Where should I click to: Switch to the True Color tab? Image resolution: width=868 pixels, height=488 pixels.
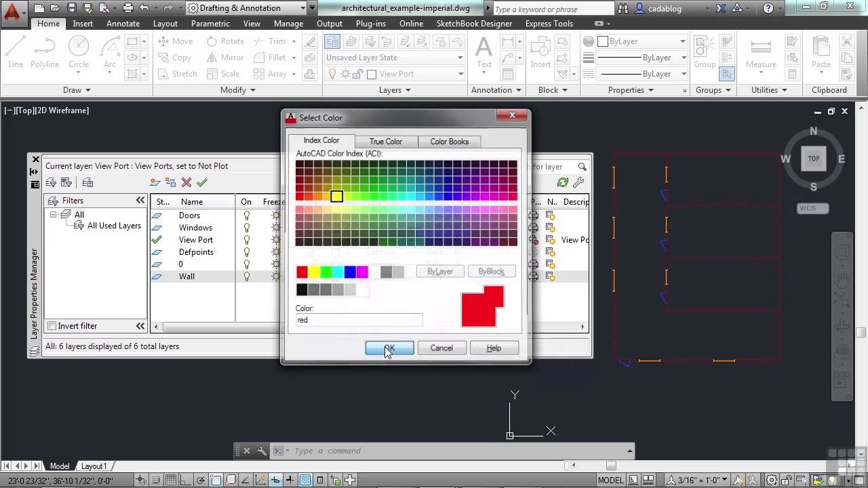(385, 142)
